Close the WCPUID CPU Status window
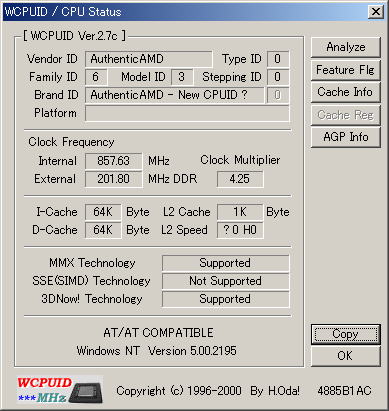Screen dimensions: 389x411 tap(375, 12)
